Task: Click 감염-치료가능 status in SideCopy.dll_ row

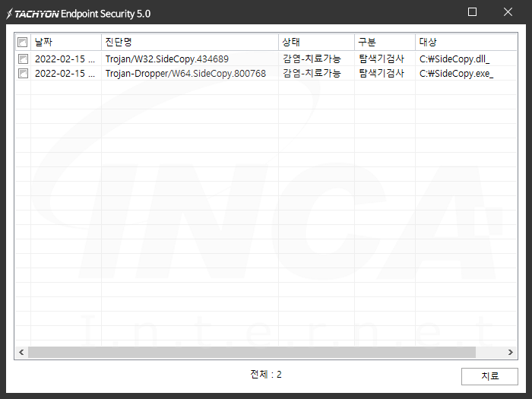Action: pyautogui.click(x=312, y=59)
